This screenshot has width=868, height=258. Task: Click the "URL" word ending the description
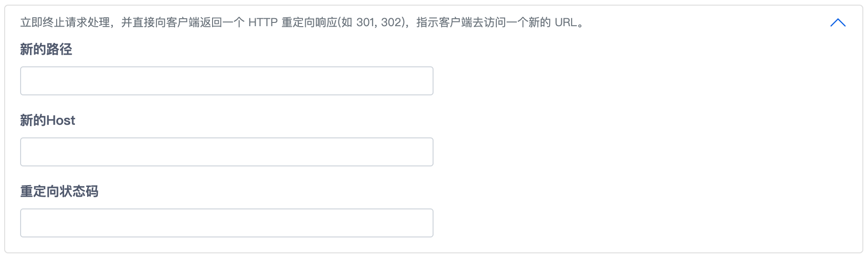click(565, 22)
